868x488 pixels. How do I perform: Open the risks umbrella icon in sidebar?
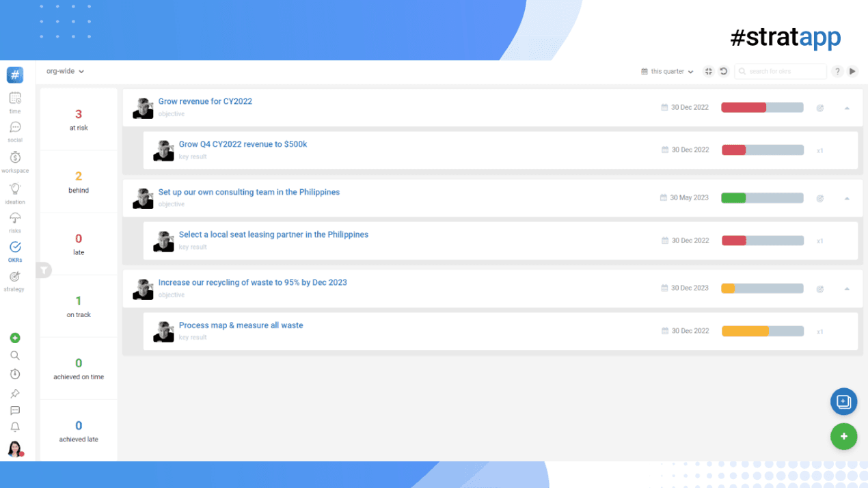click(x=15, y=219)
